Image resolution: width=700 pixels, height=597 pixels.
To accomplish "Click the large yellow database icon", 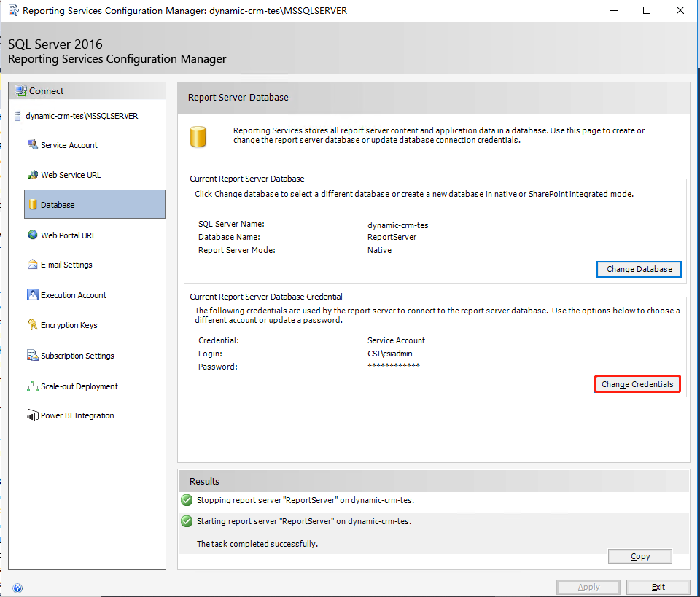I will click(x=198, y=136).
